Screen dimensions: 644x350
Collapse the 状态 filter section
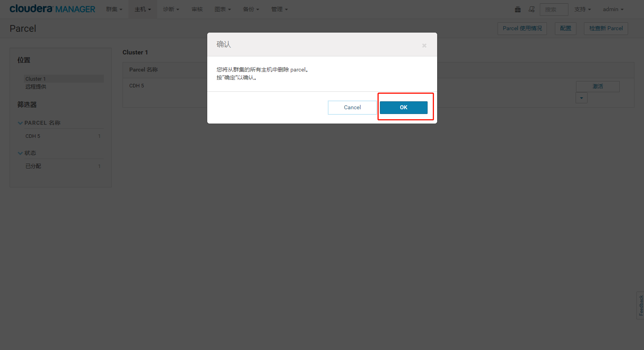(27, 153)
